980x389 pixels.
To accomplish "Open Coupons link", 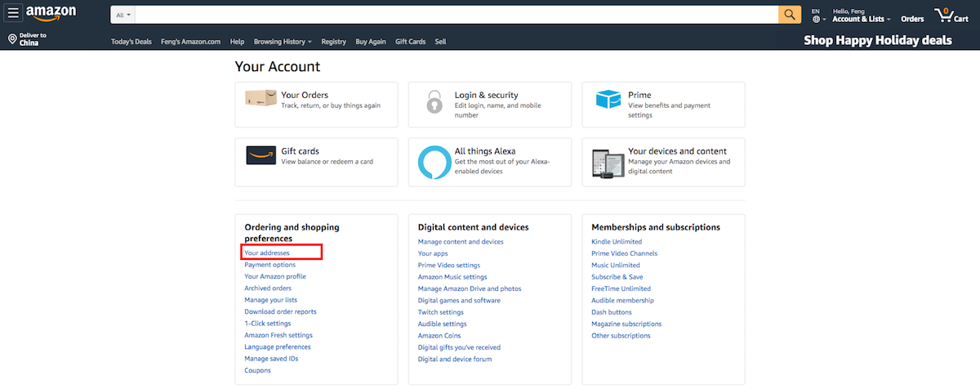I will tap(257, 370).
